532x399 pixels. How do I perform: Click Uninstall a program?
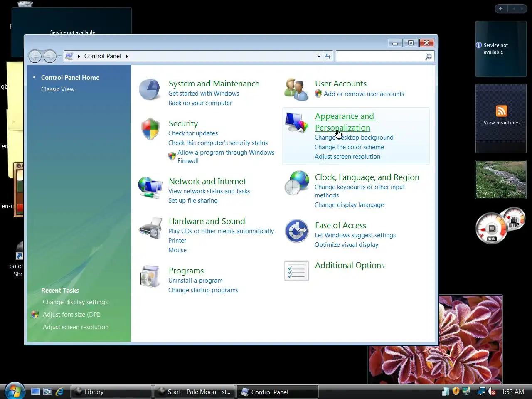coord(195,281)
